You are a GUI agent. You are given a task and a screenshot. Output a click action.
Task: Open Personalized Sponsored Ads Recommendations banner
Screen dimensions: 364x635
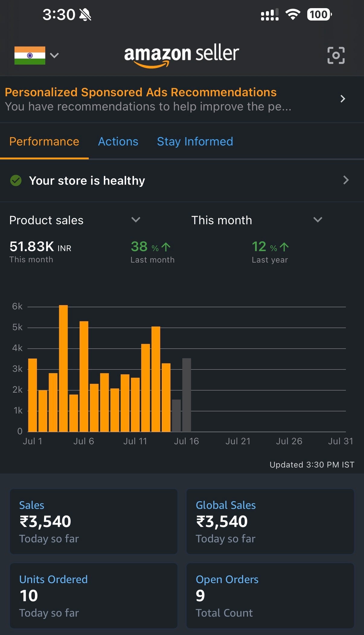[182, 99]
